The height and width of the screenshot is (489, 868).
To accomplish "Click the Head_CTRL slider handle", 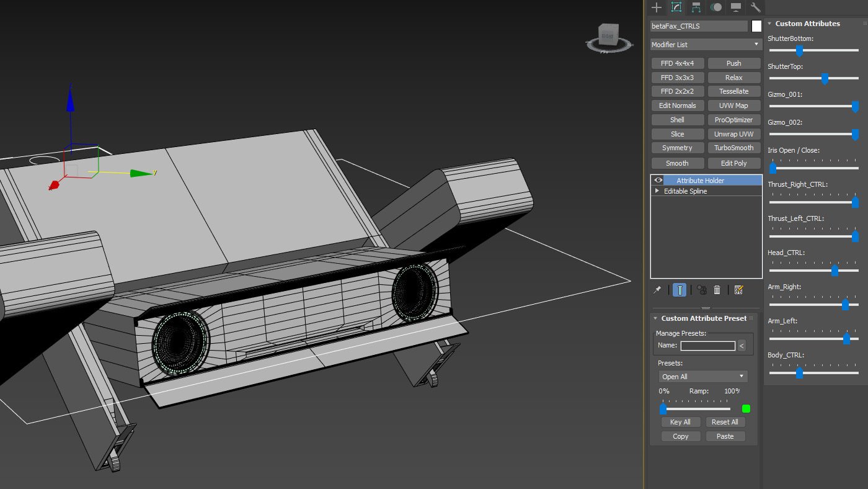I will point(835,270).
